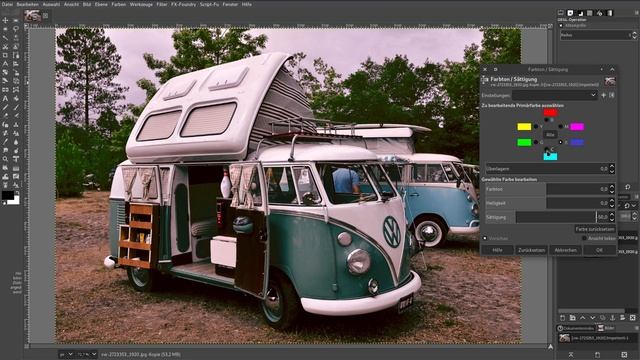Image resolution: width=640 pixels, height=360 pixels.
Task: Click the Zurücksetzen button
Action: tap(531, 250)
